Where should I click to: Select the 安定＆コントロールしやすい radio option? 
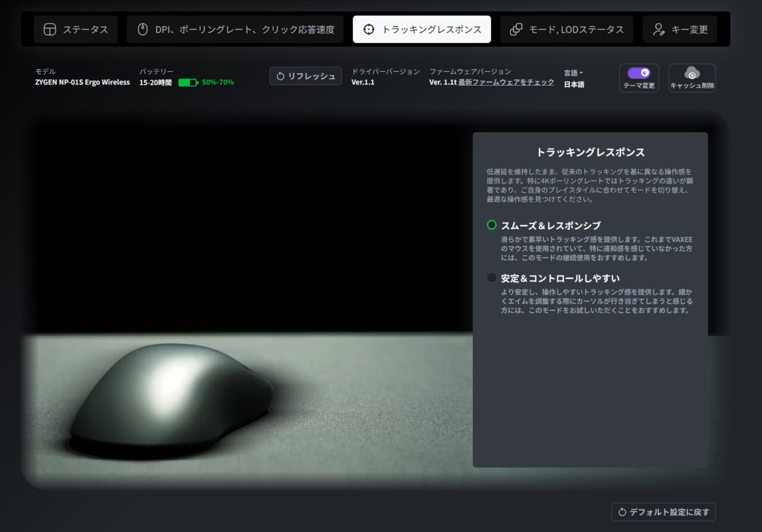coord(492,277)
